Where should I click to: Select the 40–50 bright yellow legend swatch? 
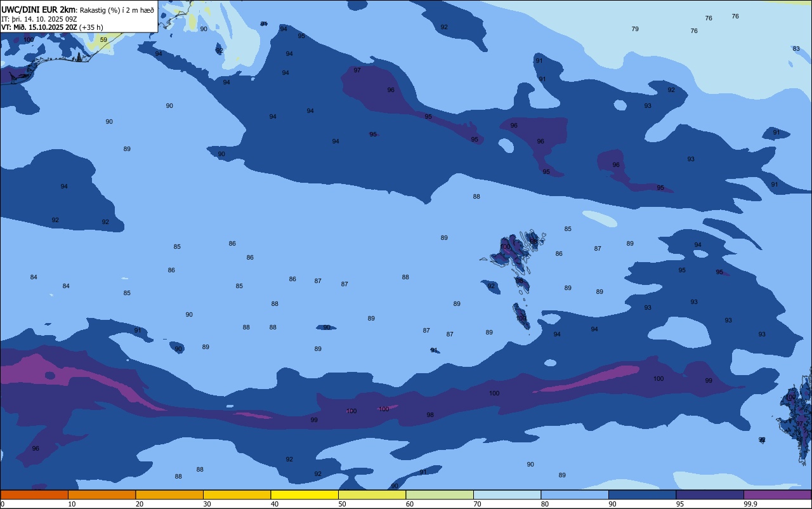coord(304,494)
